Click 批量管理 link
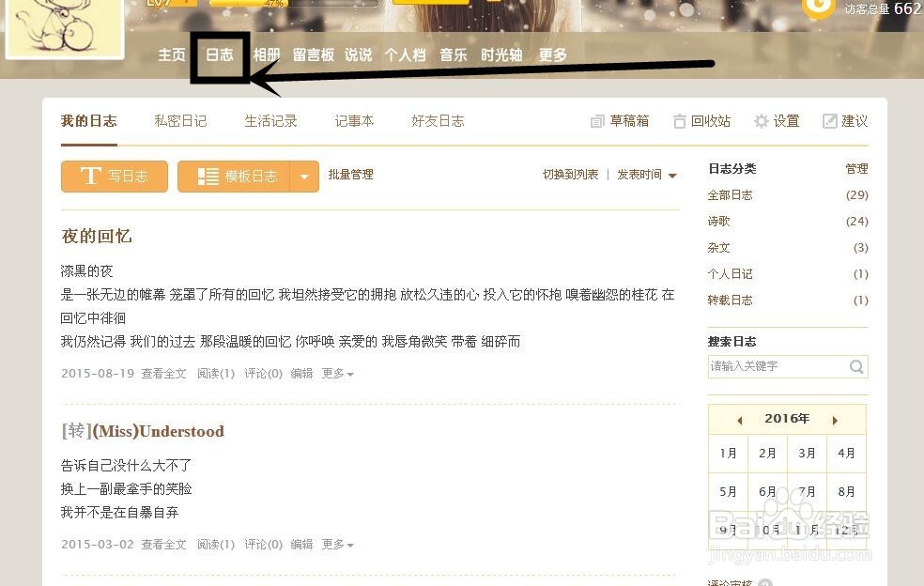Image resolution: width=924 pixels, height=586 pixels. (x=350, y=175)
